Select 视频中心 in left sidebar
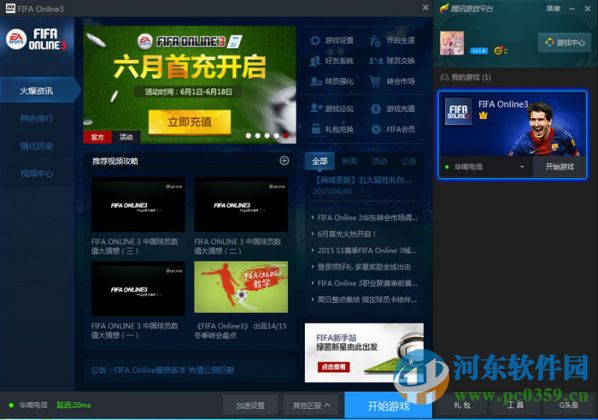This screenshot has width=598, height=420. (x=37, y=174)
